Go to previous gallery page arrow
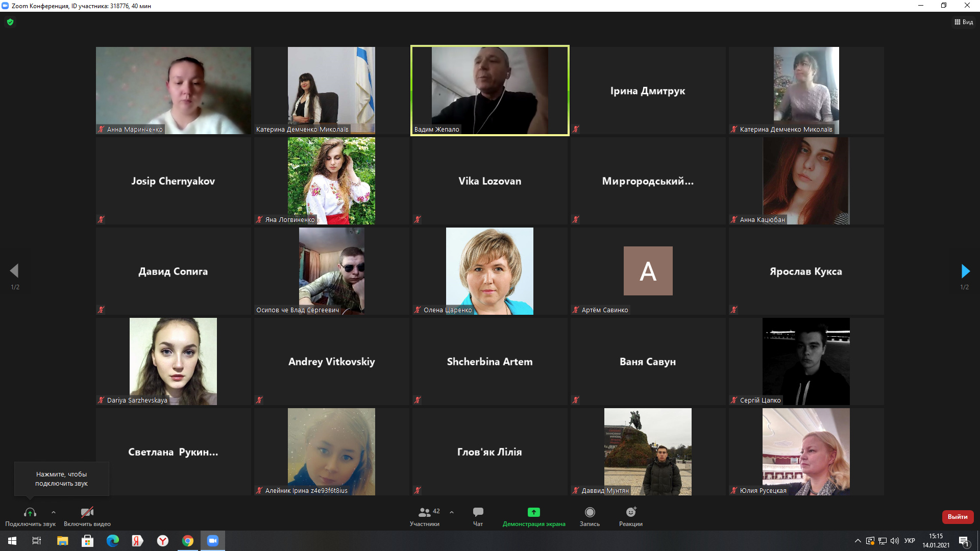The image size is (980, 551). (x=14, y=271)
